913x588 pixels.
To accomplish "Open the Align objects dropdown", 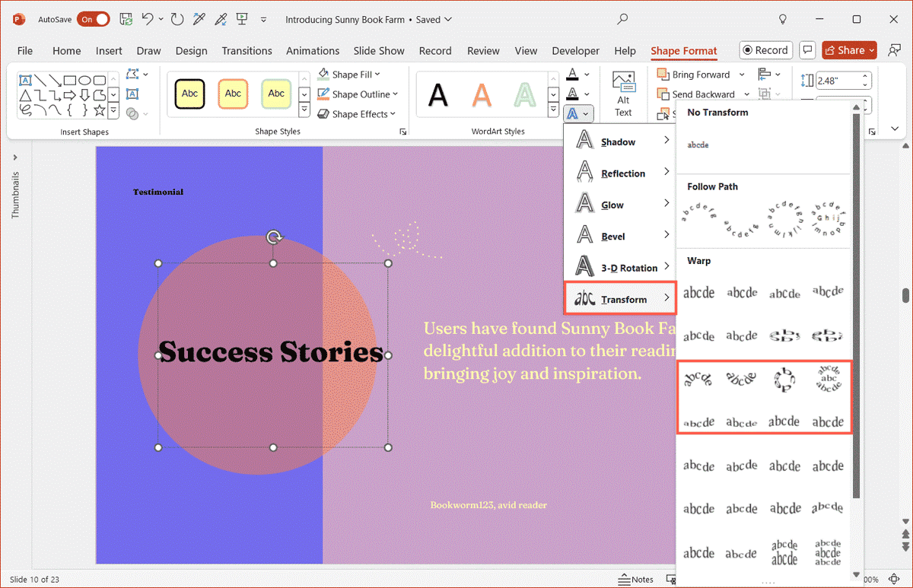I will [770, 75].
